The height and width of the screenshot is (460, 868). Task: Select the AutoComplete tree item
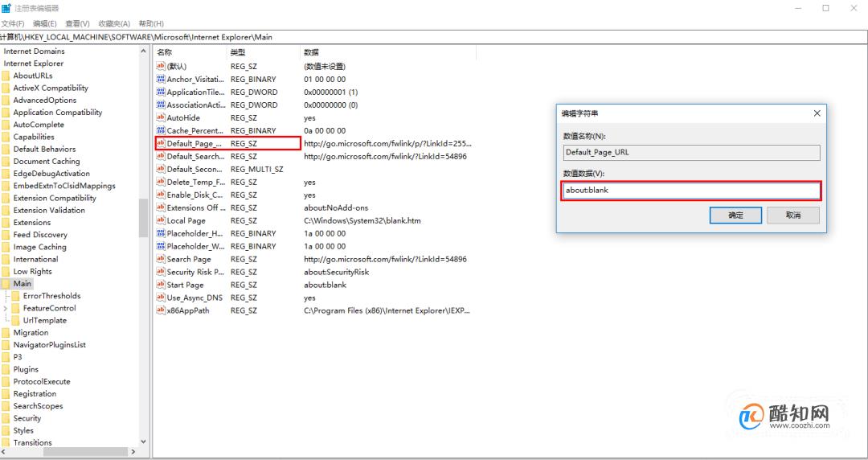click(39, 125)
